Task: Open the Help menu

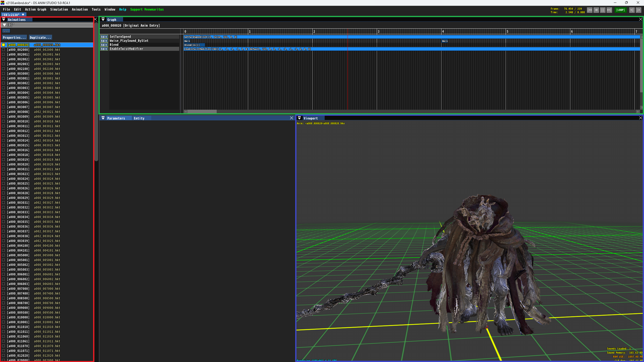Action: coord(123,9)
